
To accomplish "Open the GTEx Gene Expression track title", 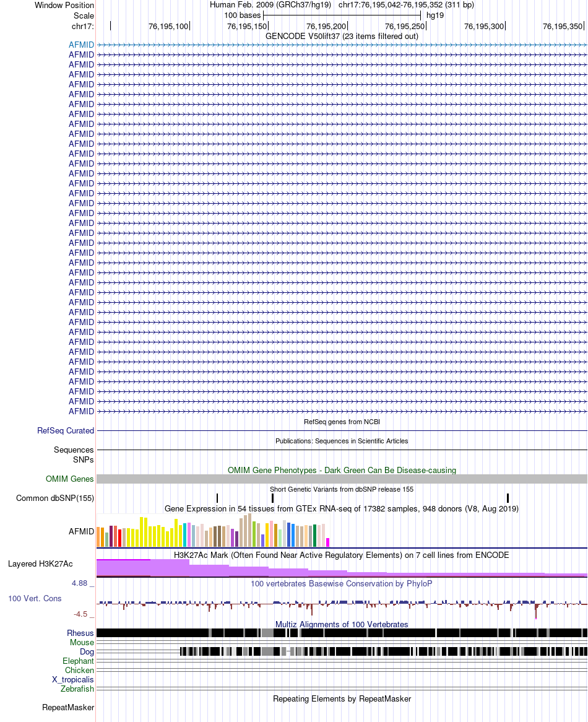I will click(x=342, y=509).
